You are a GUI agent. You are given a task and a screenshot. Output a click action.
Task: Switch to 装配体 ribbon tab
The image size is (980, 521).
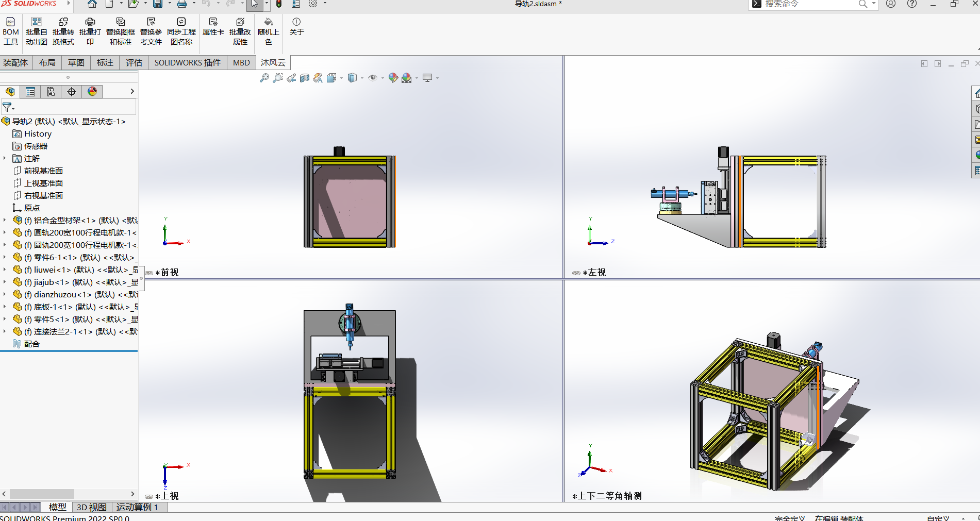click(15, 62)
